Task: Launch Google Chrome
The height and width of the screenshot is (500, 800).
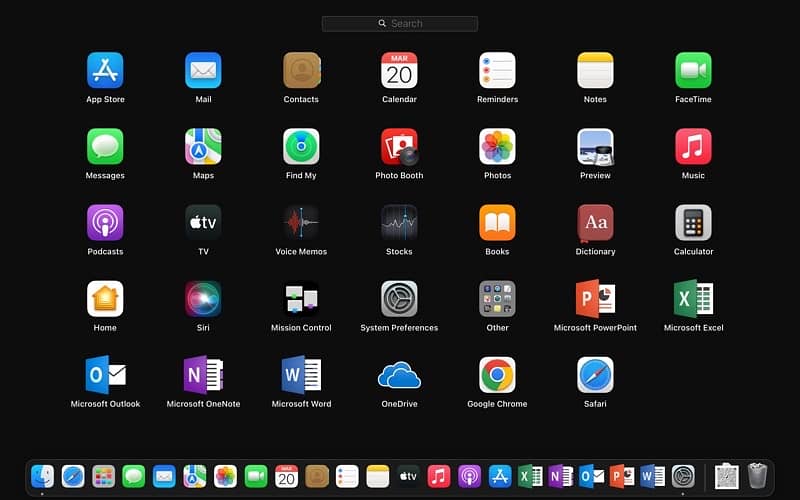Action: (x=497, y=375)
